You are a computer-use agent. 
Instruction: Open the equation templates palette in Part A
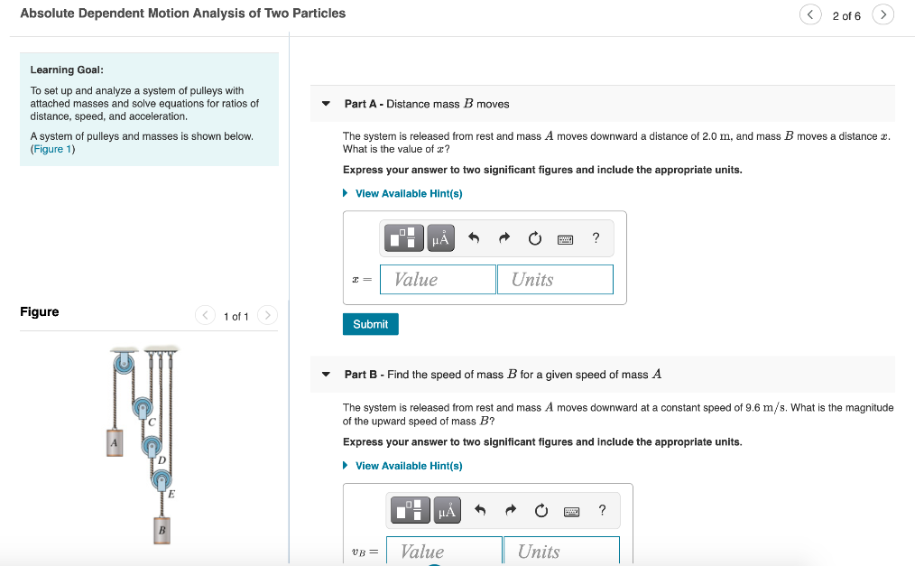[403, 237]
